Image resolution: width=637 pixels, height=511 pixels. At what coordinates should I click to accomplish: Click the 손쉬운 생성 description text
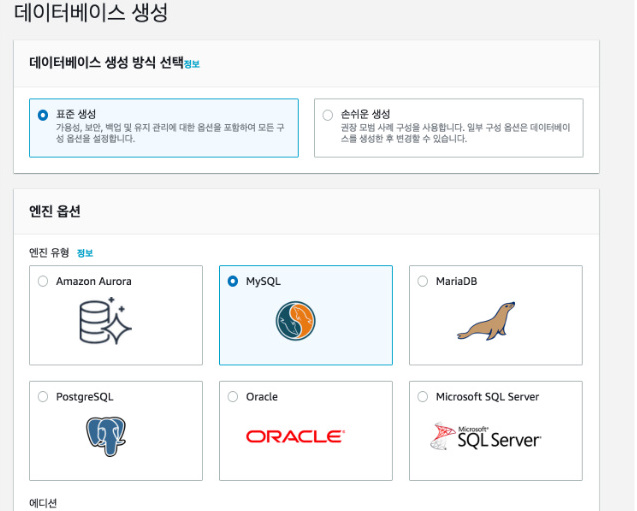point(455,133)
